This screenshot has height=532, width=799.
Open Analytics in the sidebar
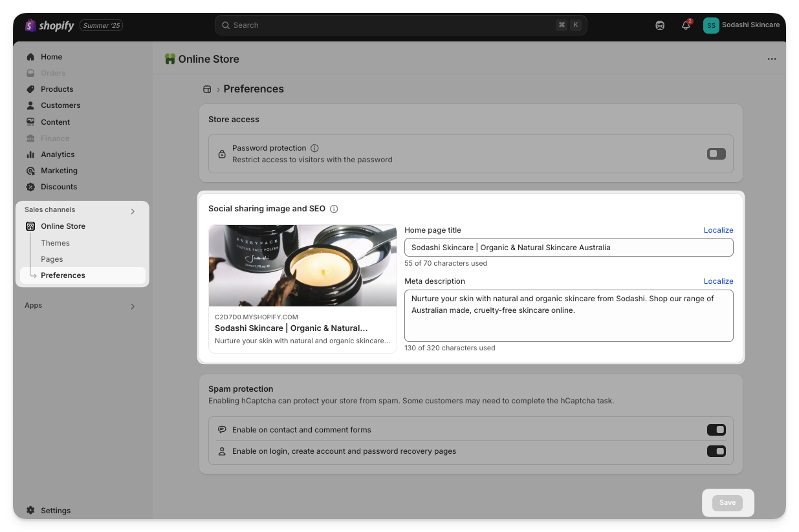(x=58, y=154)
